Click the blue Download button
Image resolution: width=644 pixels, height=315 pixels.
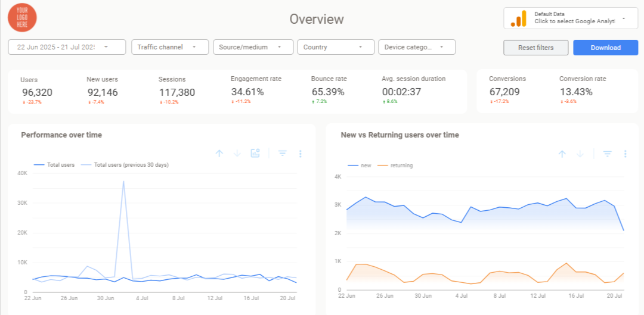point(606,48)
